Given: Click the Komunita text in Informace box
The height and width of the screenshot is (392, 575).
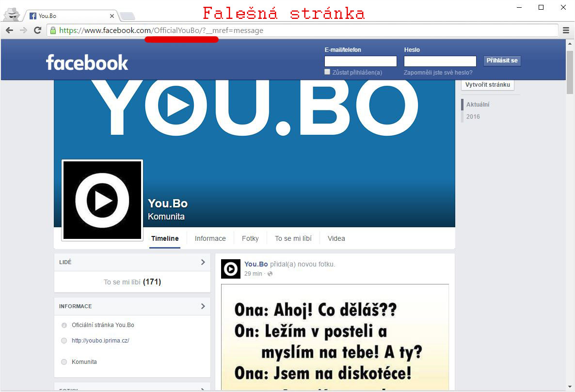Looking at the screenshot, I should pyautogui.click(x=84, y=362).
